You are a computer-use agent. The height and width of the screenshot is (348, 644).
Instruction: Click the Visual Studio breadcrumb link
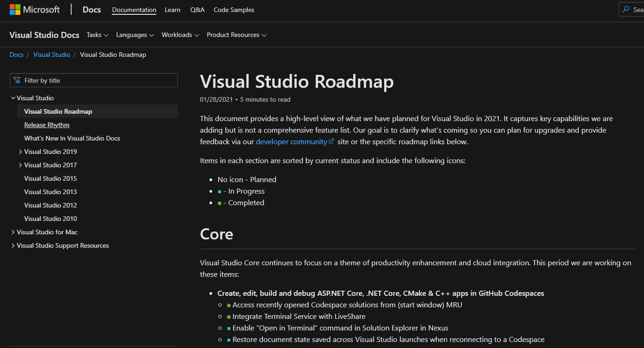[x=52, y=55]
